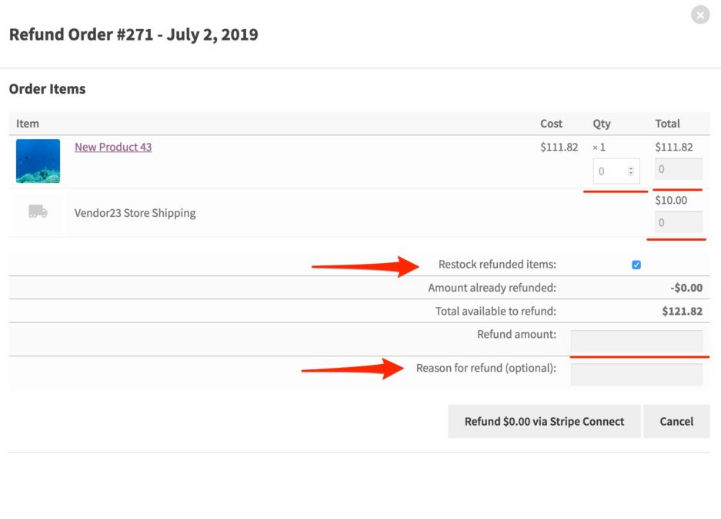Click the Cost column header
Viewport: 721px width, 519px height.
551,124
